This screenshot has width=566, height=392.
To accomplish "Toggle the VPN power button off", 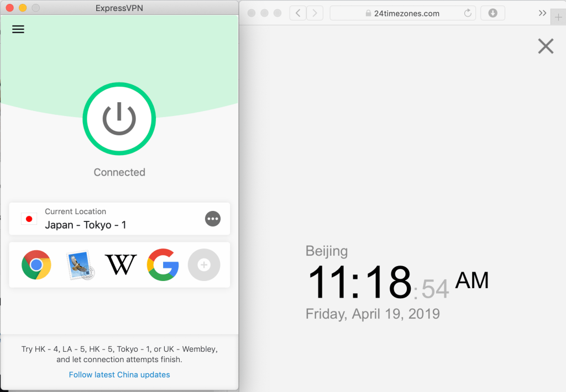I will click(x=119, y=119).
